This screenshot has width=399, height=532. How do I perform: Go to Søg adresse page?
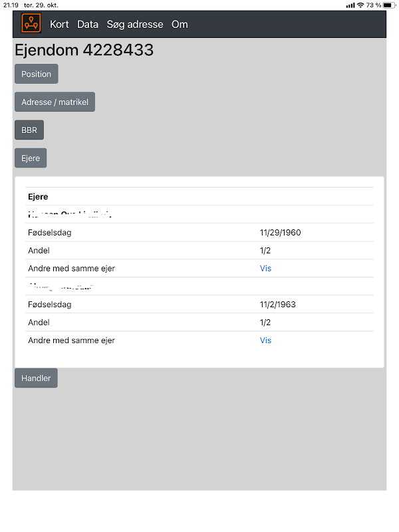coord(135,25)
